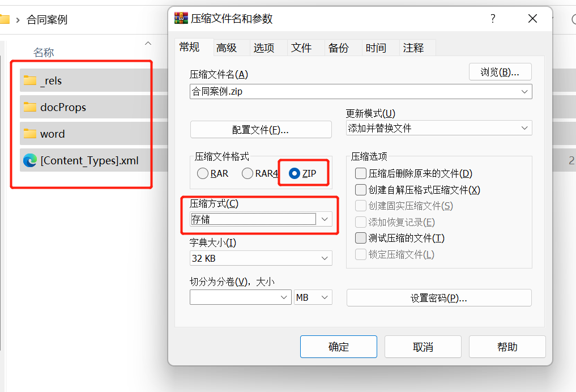Select the word folder icon

pos(30,133)
